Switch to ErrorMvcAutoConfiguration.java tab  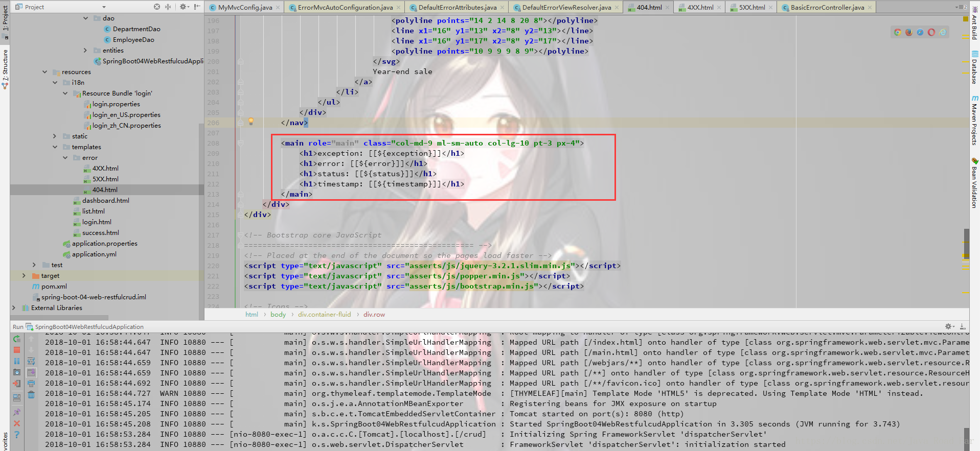point(345,7)
